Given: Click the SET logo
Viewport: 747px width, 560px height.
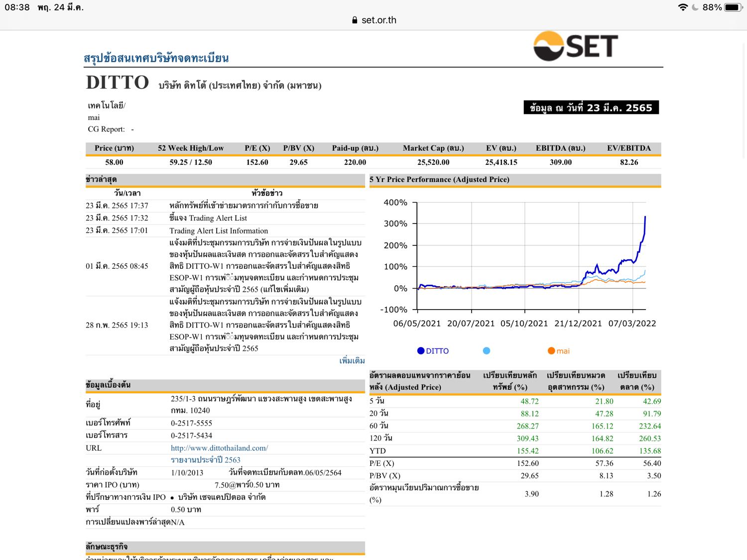Looking at the screenshot, I should 576,46.
